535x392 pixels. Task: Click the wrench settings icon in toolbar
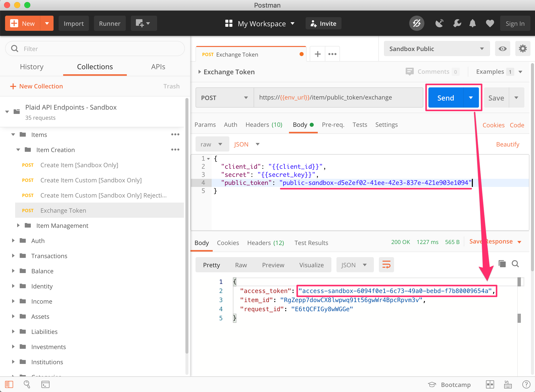coord(457,23)
